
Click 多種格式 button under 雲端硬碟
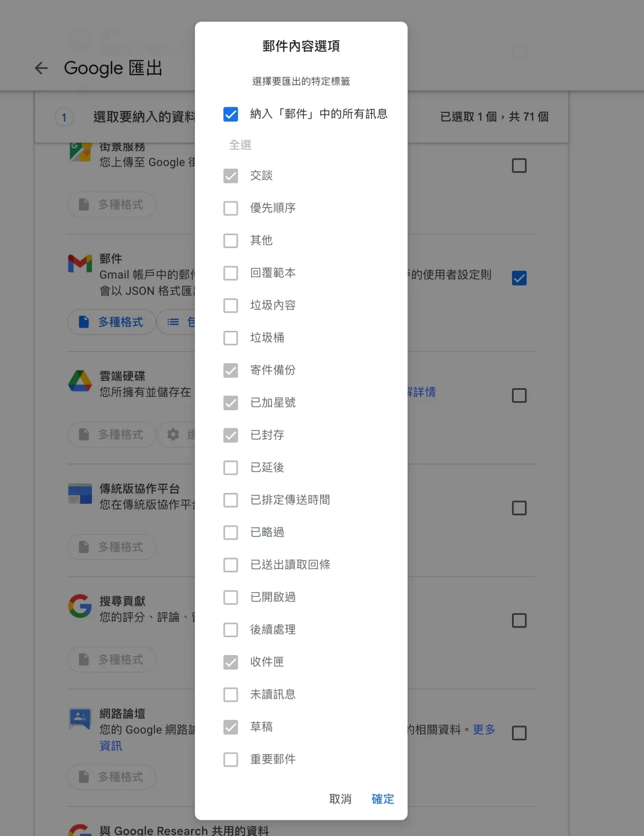point(112,434)
